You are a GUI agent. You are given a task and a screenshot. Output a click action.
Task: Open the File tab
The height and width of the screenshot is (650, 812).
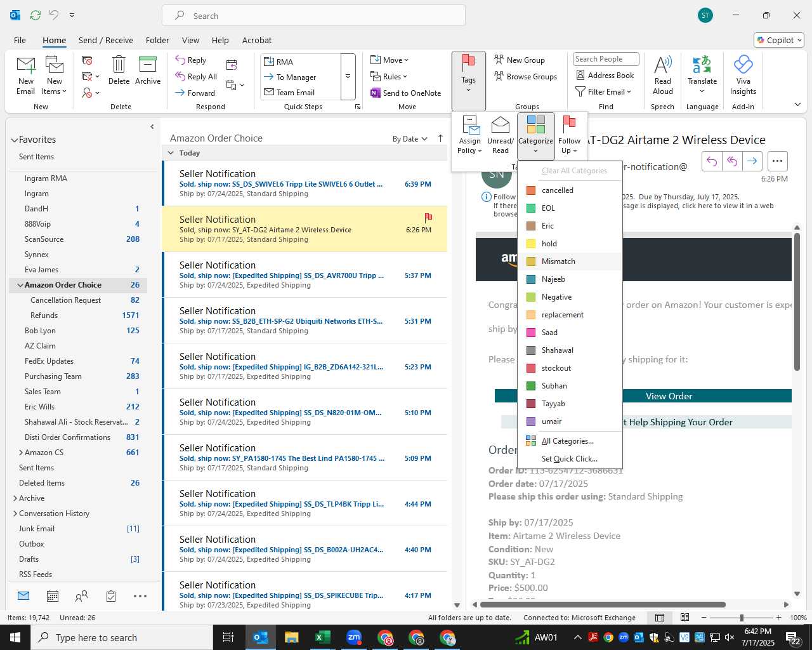(x=20, y=40)
